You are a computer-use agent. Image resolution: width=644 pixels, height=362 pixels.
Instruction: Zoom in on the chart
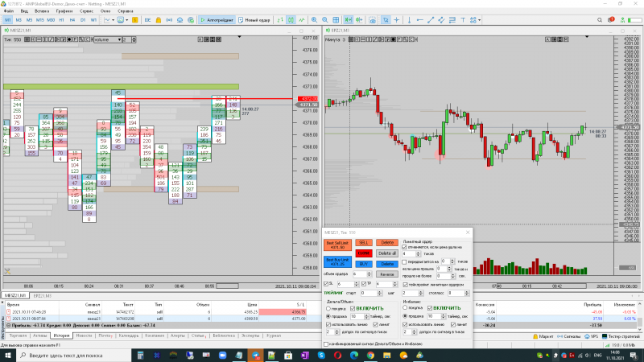point(314,19)
